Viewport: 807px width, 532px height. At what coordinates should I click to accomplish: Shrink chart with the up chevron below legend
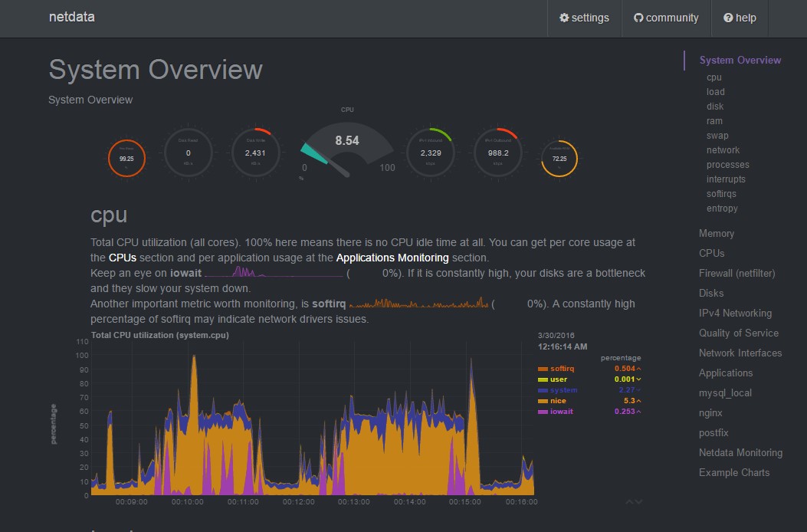630,502
